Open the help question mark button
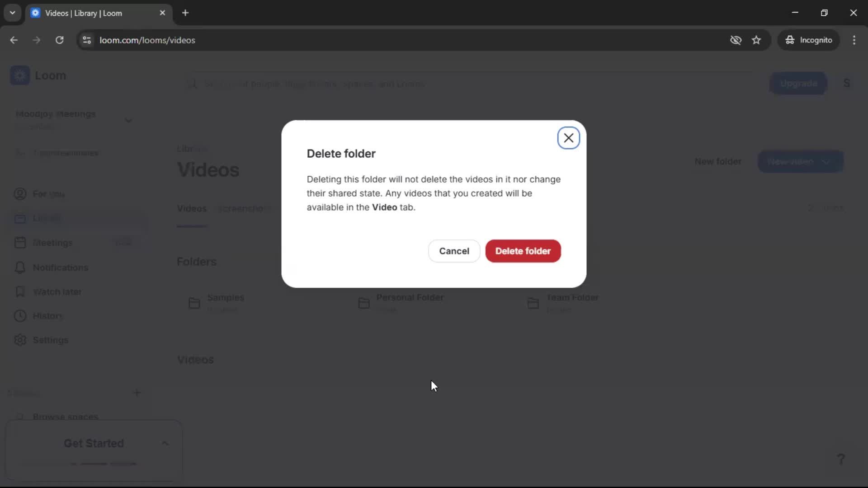 (841, 459)
